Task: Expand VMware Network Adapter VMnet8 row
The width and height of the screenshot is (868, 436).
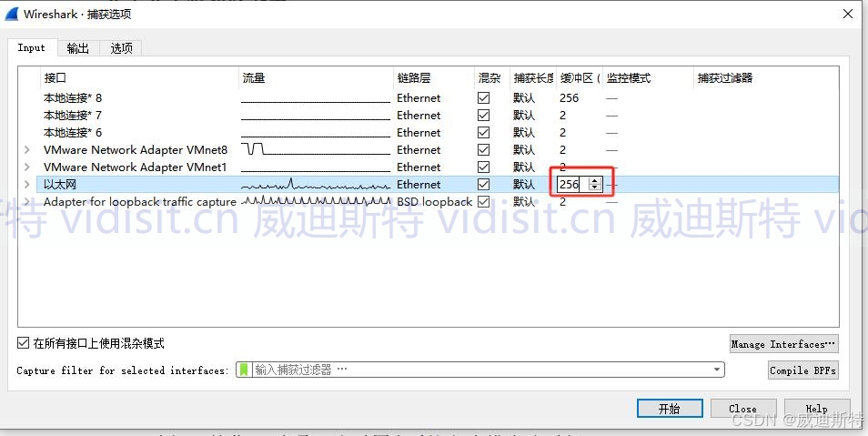Action: 27,149
